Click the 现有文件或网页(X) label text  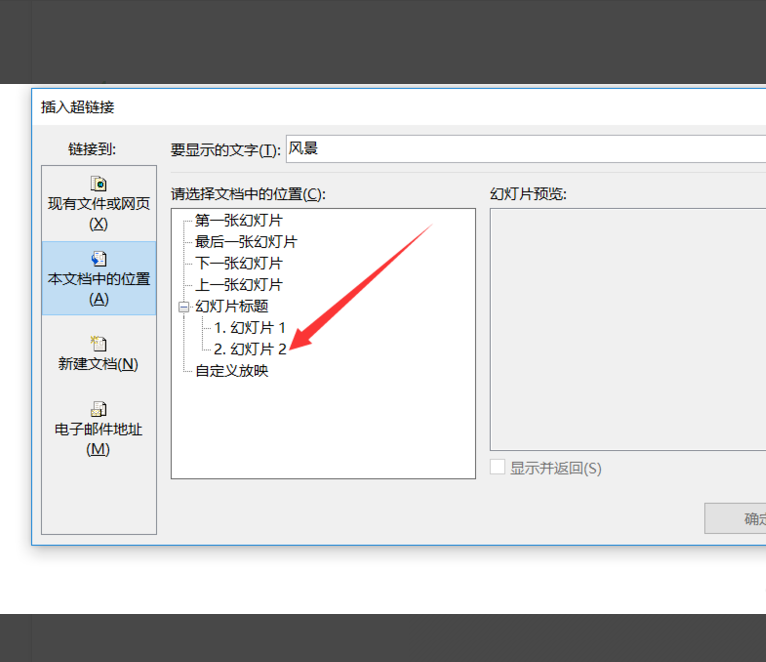(x=99, y=213)
